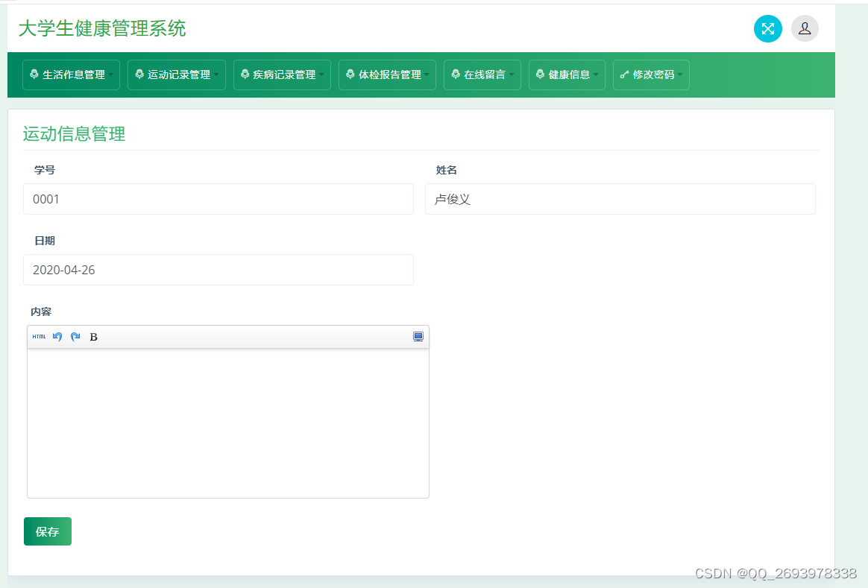The width and height of the screenshot is (868, 588).
Task: Click the cyan fullscreen icon in the header
Action: [767, 28]
